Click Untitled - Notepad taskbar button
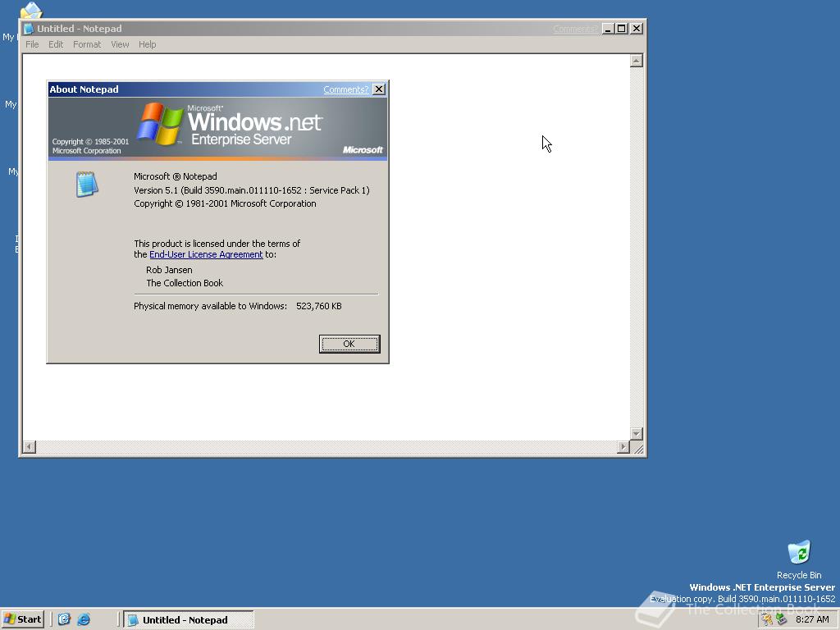 189,620
